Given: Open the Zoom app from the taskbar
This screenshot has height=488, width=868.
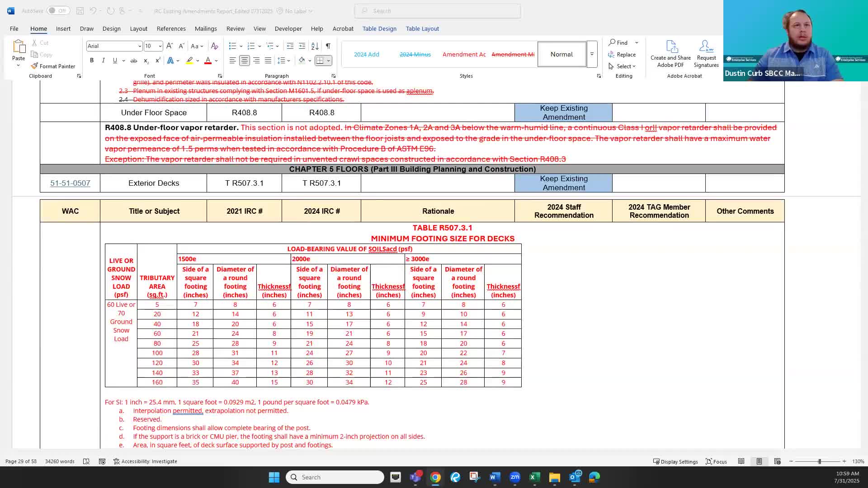Looking at the screenshot, I should [x=515, y=477].
